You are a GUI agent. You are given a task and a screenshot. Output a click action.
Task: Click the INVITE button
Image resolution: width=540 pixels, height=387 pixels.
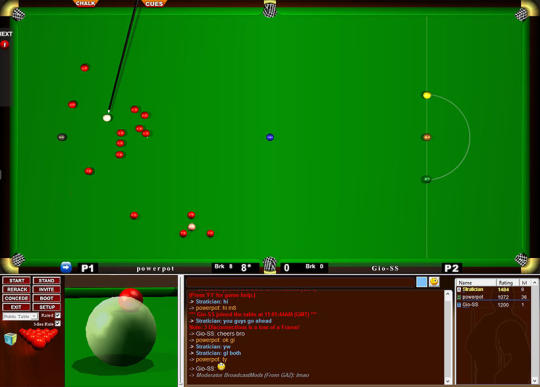pos(47,289)
